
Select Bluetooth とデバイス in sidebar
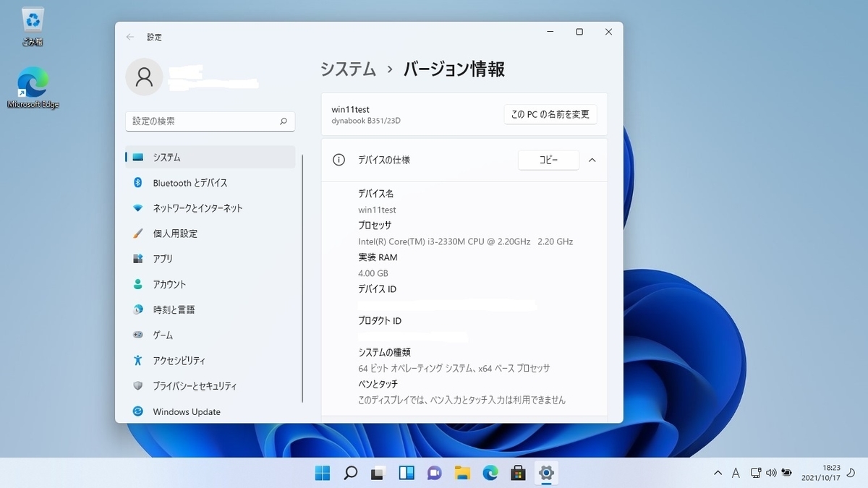(x=210, y=183)
